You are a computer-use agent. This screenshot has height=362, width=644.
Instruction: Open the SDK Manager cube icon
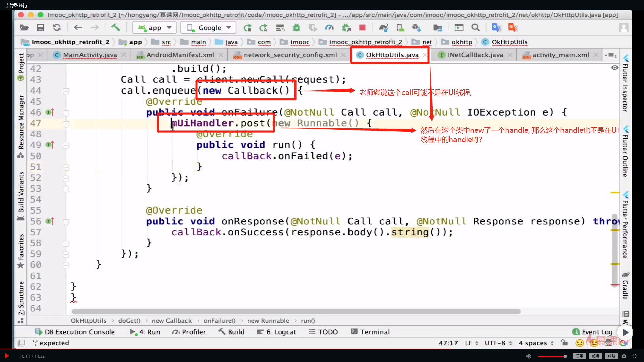pyautogui.click(x=417, y=28)
